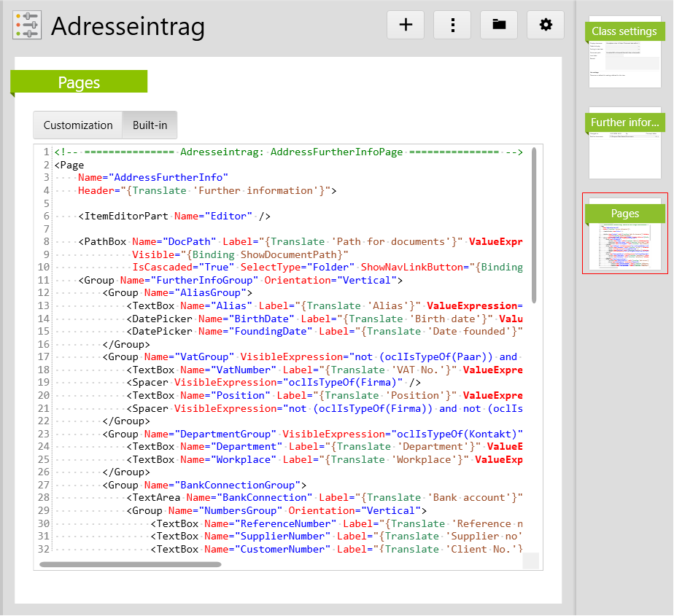
Task: Click the Adresseintrag title text
Action: pos(128,26)
